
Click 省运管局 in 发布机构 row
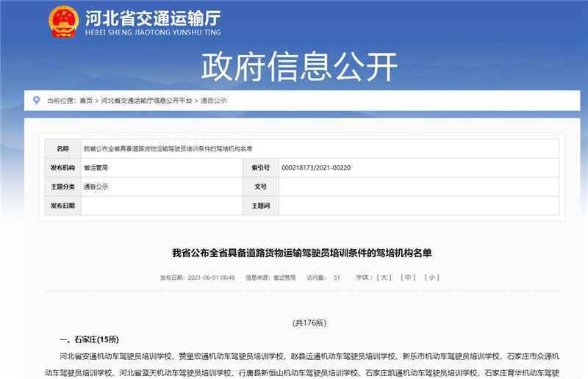[96, 167]
